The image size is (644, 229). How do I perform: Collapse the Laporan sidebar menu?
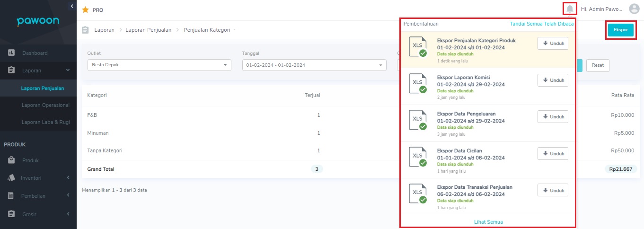click(68, 70)
